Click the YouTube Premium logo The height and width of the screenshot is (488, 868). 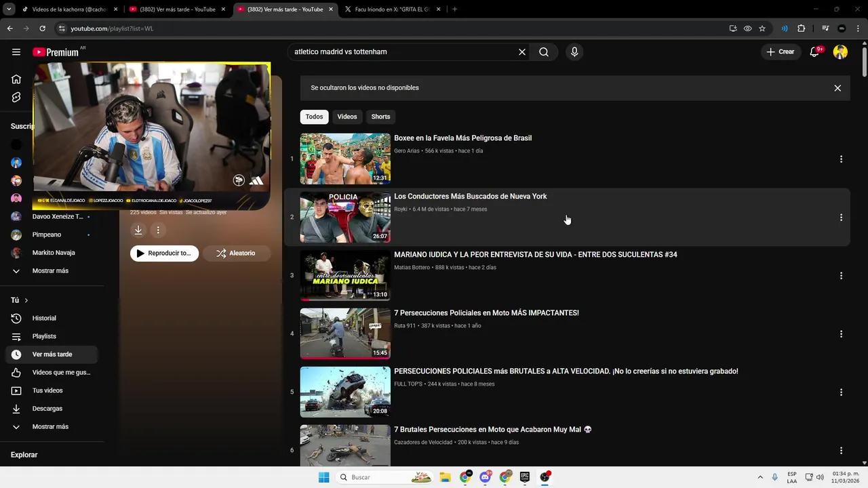pos(56,52)
